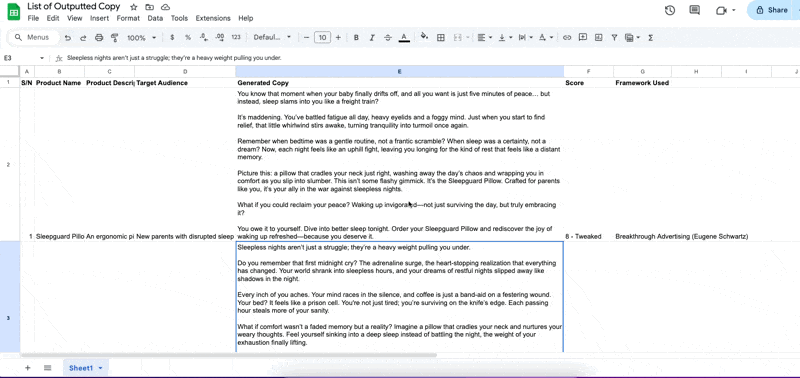This screenshot has width=800, height=378.
Task: Toggle bold formatting
Action: (356, 38)
